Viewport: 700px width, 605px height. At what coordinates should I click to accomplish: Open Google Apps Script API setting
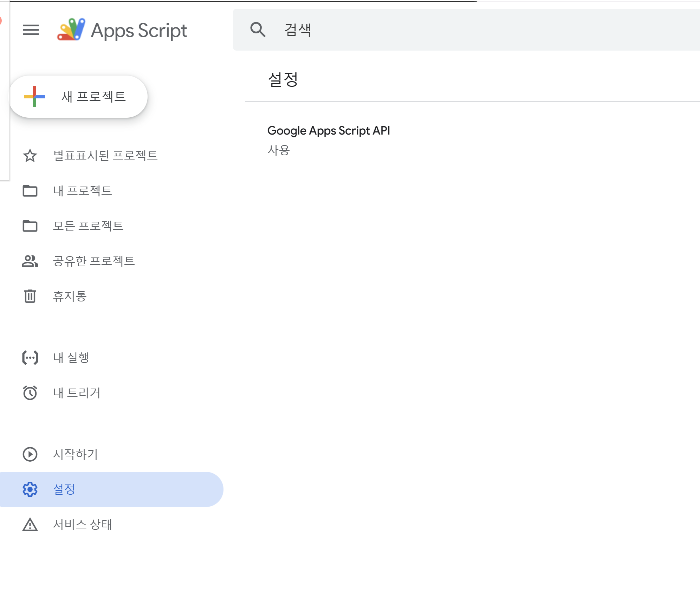coord(329,131)
